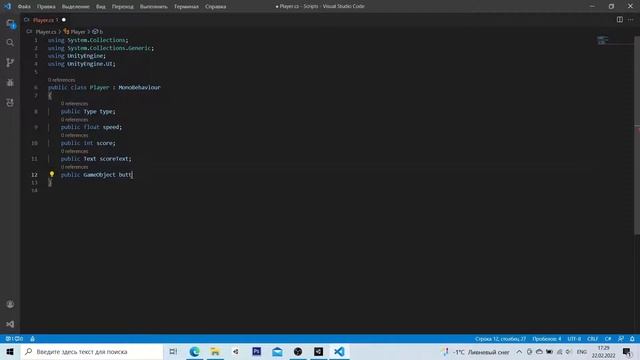Click in the Windows taskbar search box
Image resolution: width=640 pixels, height=360 pixels.
pos(92,351)
